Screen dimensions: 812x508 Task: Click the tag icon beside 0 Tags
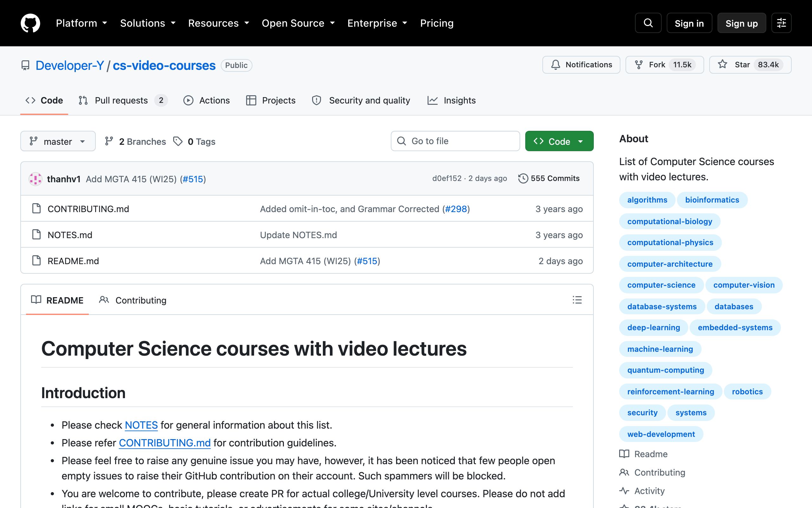178,142
